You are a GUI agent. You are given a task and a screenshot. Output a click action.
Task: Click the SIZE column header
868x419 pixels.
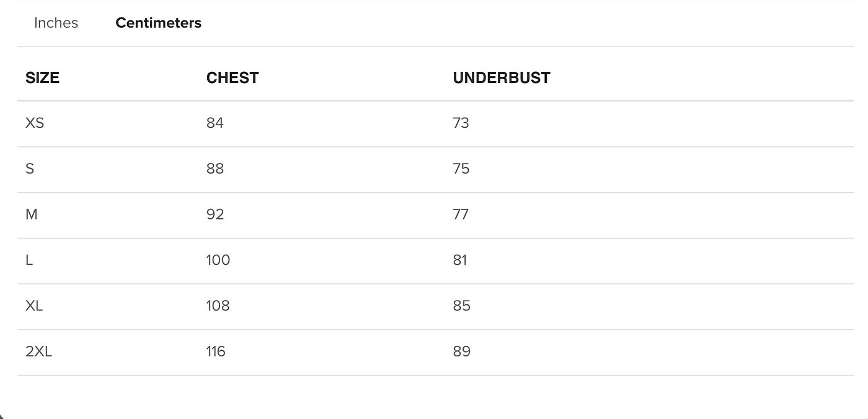[42, 77]
